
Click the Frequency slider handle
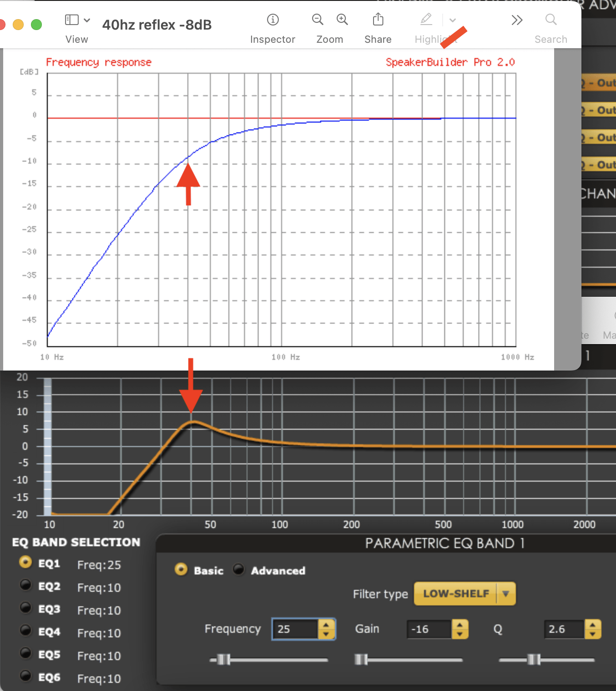pos(223,659)
